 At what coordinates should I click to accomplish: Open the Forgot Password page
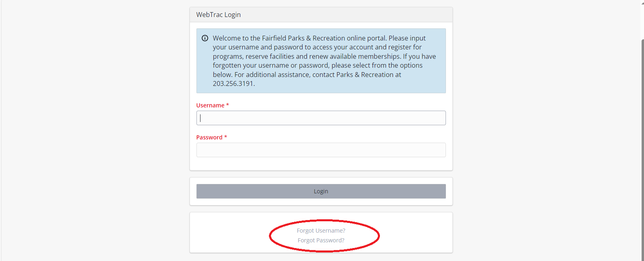pos(321,240)
